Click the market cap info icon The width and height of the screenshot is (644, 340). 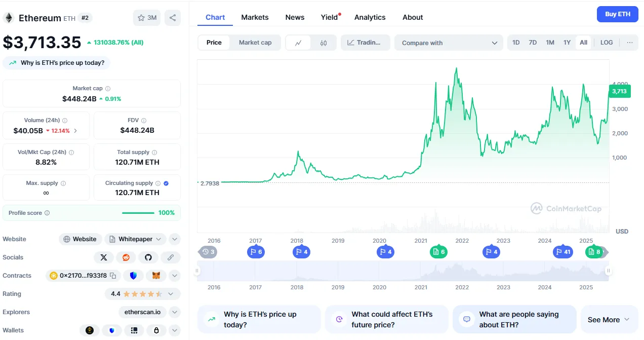click(108, 89)
